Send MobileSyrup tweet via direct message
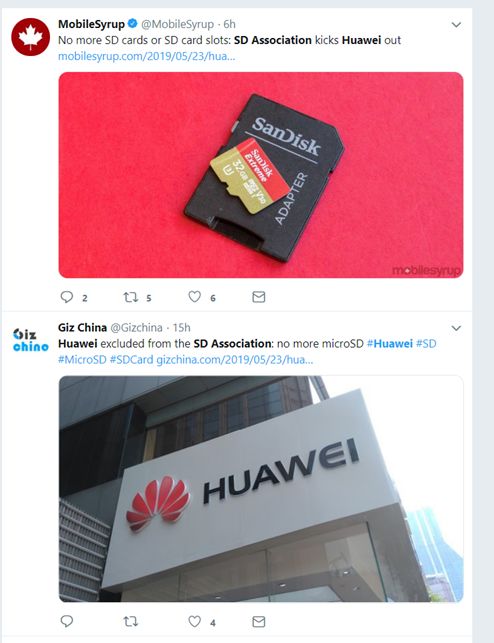This screenshot has height=643, width=494. coord(259,296)
